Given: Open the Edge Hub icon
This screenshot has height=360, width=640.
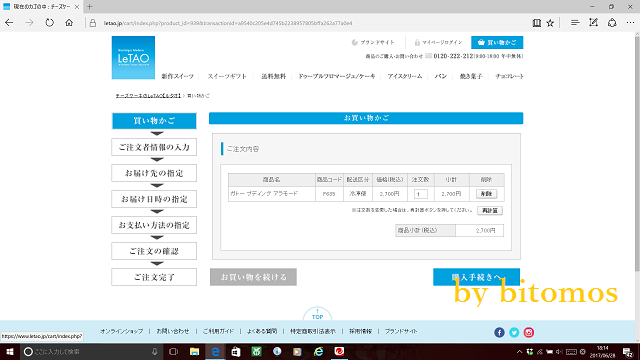Looking at the screenshot, I should [575, 23].
